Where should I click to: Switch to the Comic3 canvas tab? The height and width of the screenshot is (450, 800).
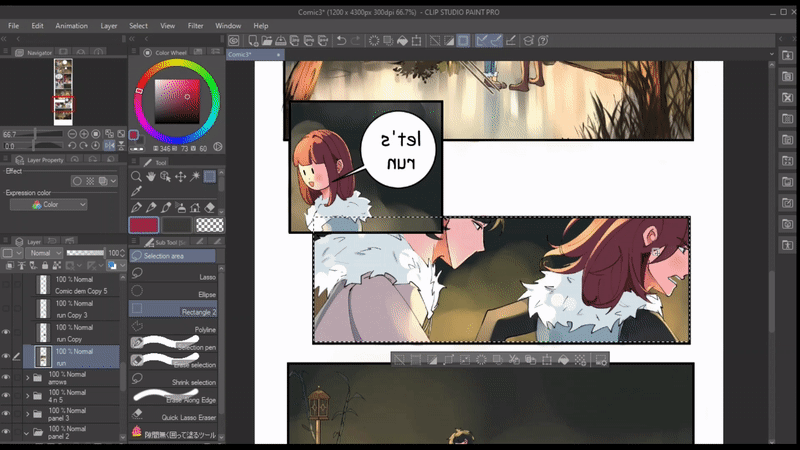[x=240, y=55]
